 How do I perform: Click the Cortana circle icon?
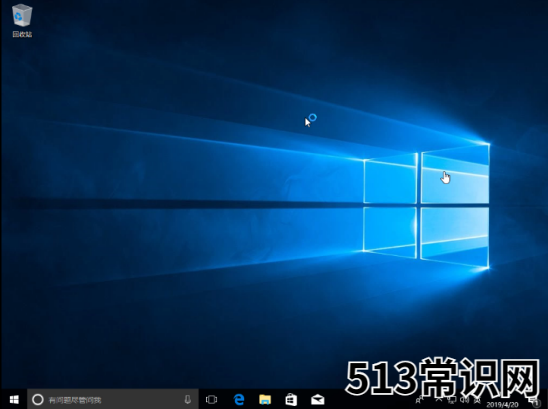(x=38, y=399)
